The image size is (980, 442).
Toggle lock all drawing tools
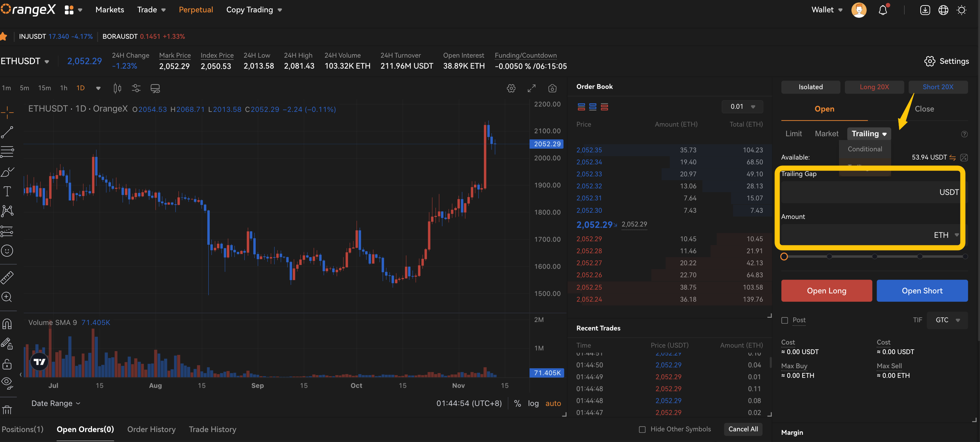point(7,364)
